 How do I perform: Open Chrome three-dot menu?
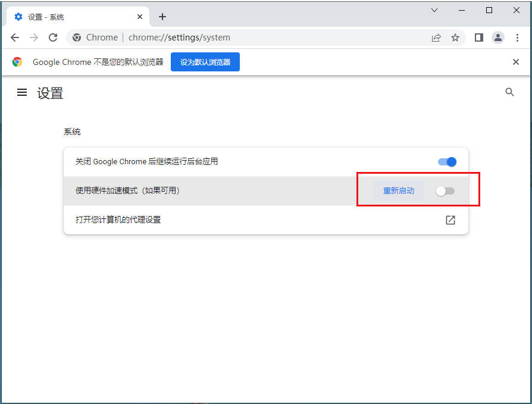coord(517,37)
